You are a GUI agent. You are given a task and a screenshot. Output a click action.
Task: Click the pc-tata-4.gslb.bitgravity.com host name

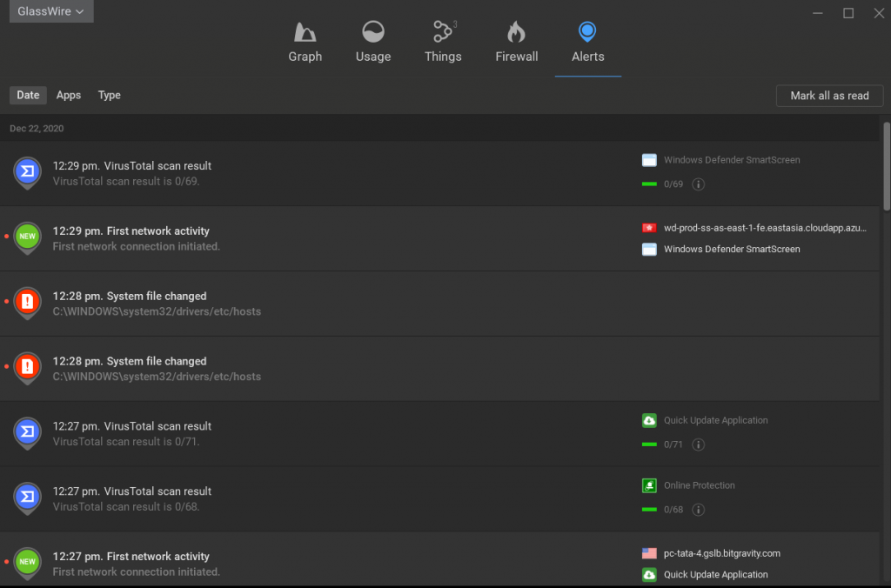721,553
